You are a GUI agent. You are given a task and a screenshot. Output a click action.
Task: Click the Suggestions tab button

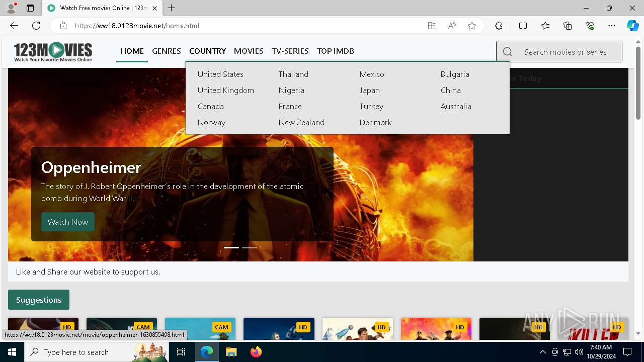(x=39, y=300)
